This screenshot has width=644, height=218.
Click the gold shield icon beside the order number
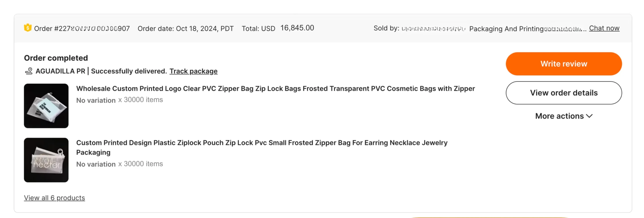[x=28, y=28]
